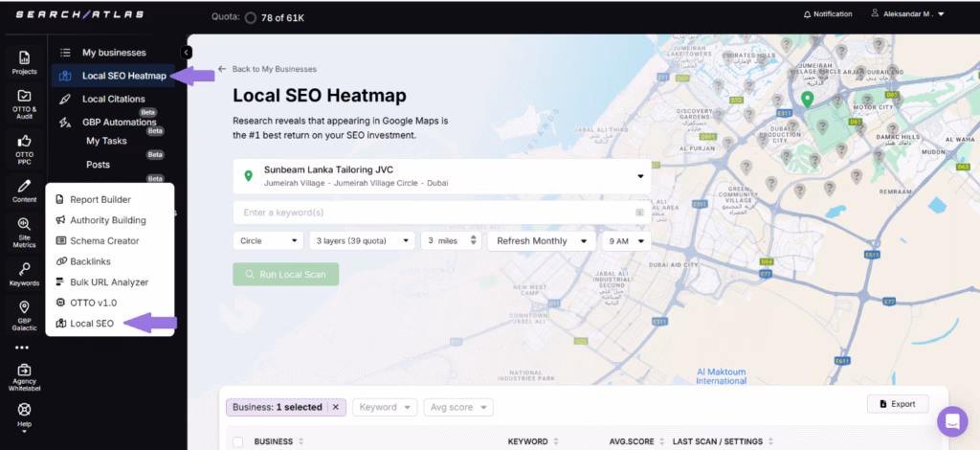Click the Enter a keyword(s) input field

point(435,213)
